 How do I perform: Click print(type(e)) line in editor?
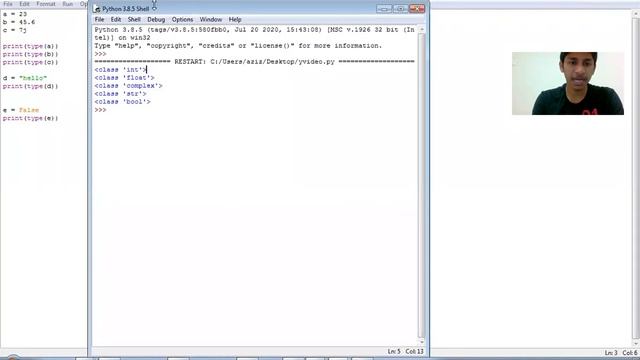[30, 118]
